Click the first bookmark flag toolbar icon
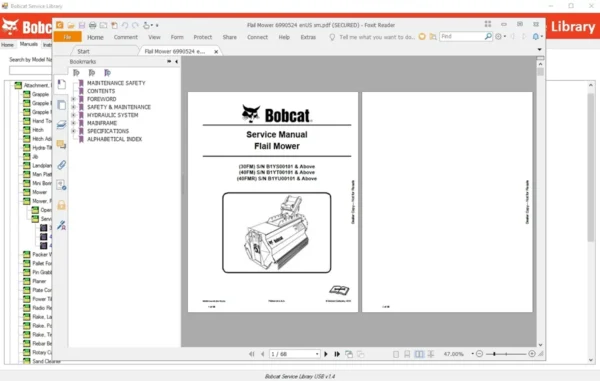The width and height of the screenshot is (600, 381). pos(76,73)
